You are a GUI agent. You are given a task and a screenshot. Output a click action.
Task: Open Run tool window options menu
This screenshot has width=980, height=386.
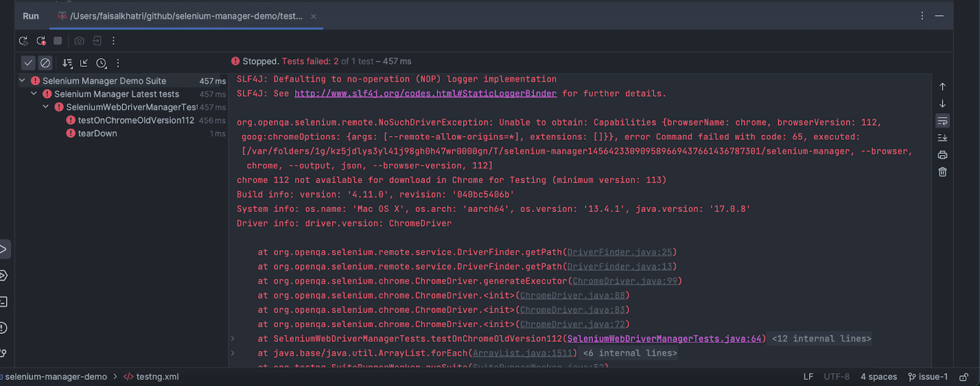coord(922,16)
